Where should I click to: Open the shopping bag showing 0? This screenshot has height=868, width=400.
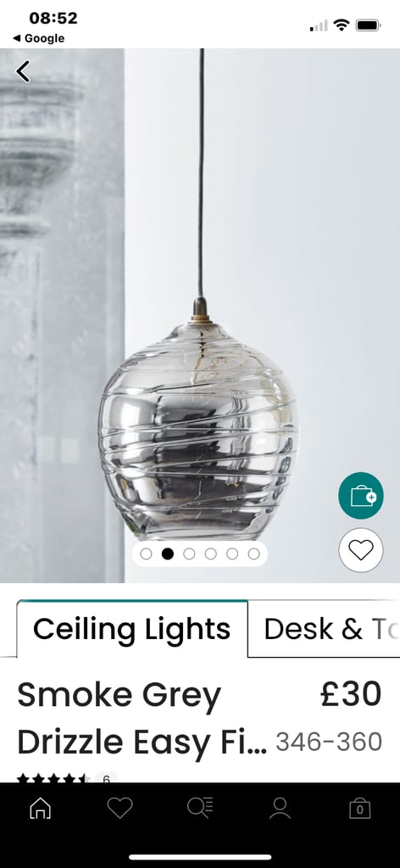coord(359,809)
